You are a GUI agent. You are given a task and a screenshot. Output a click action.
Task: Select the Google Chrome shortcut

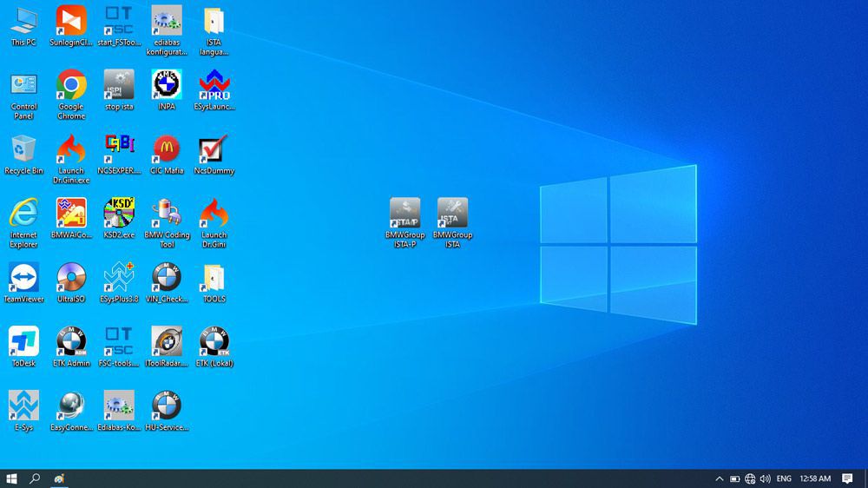71,95
